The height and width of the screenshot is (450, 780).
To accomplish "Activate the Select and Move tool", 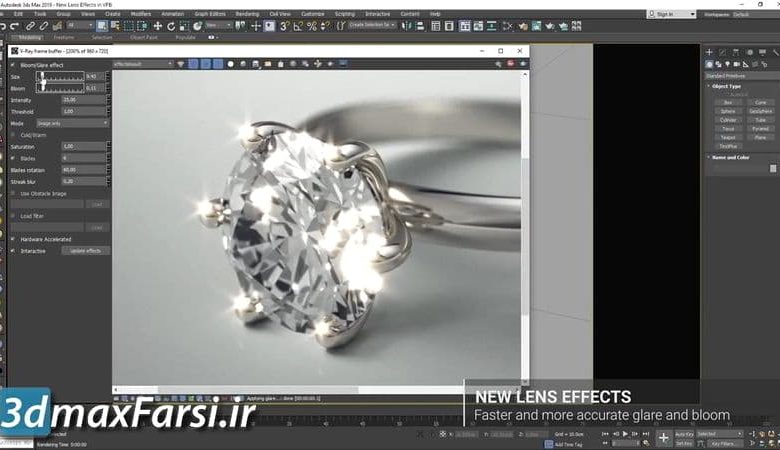I will (x=158, y=26).
